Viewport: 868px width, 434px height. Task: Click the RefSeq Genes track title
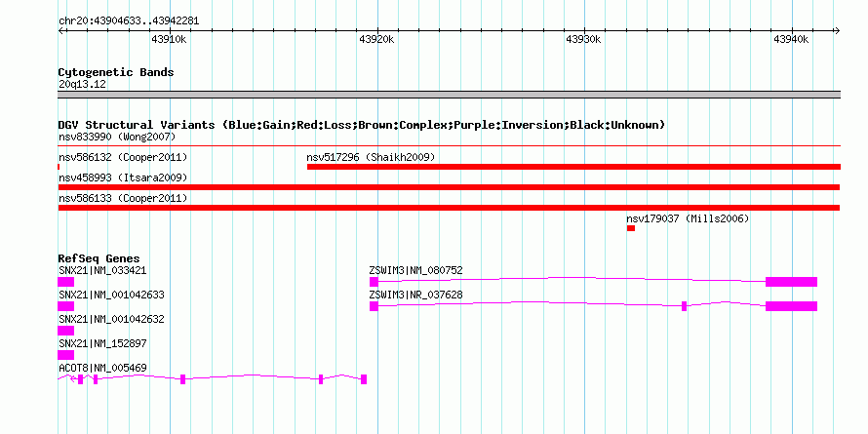[x=99, y=259]
